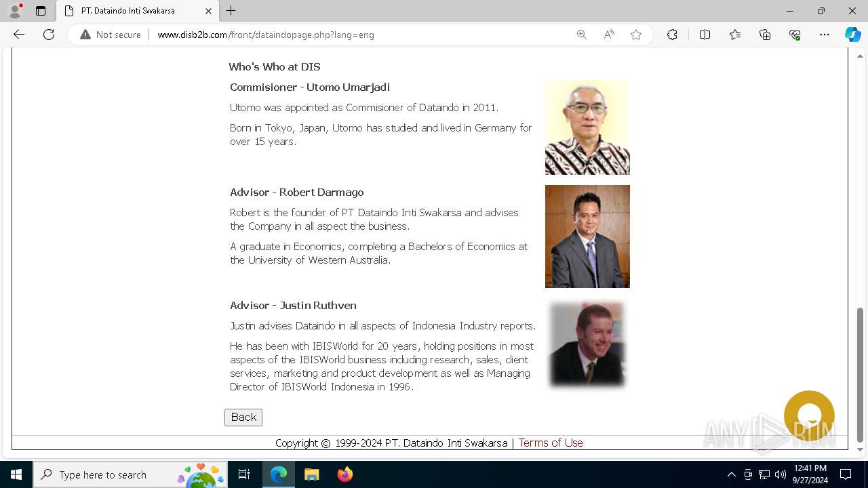Open the Extensions puzzle icon
The image size is (868, 488).
pyautogui.click(x=672, y=35)
